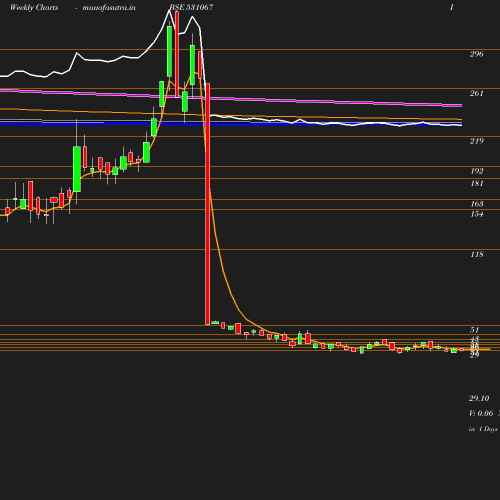Click the "in 1 Days" text
The height and width of the screenshot is (500, 500).
483,429
